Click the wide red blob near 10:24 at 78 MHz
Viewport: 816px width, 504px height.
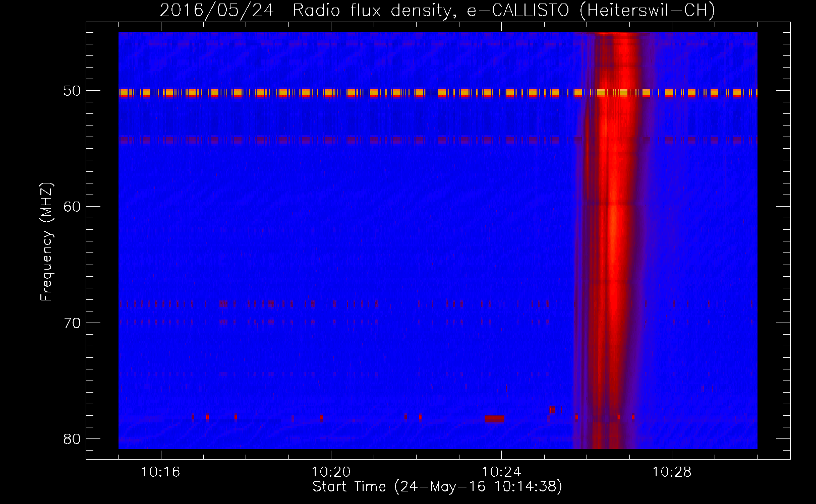(x=494, y=419)
